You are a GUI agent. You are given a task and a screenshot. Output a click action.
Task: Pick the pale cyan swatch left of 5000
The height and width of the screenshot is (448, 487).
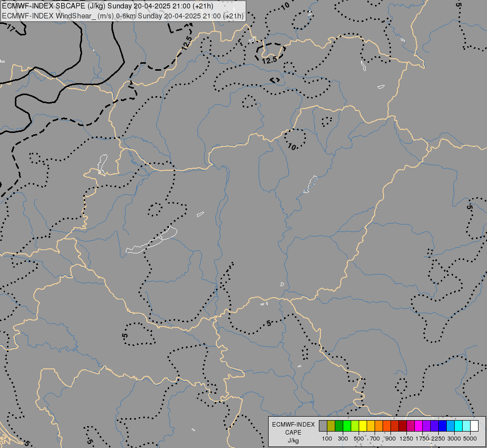(467, 426)
